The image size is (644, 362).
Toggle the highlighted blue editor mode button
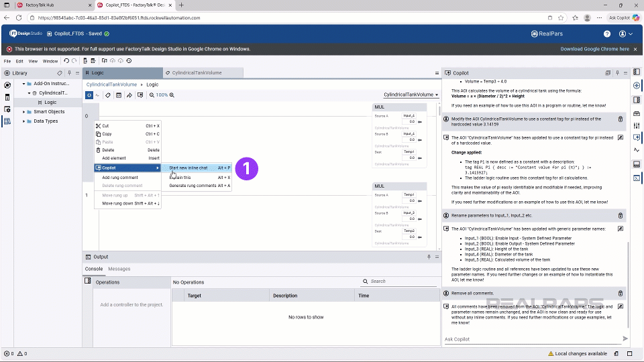[x=89, y=95]
